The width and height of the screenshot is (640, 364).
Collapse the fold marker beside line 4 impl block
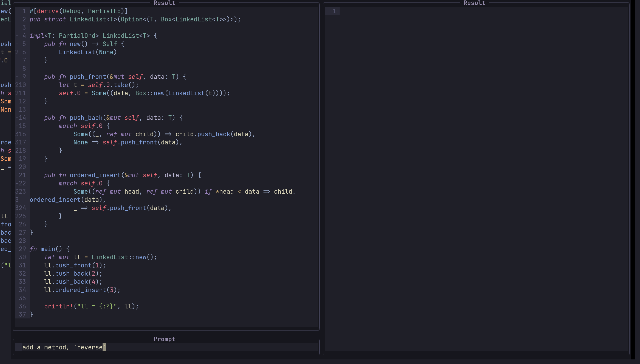17,36
